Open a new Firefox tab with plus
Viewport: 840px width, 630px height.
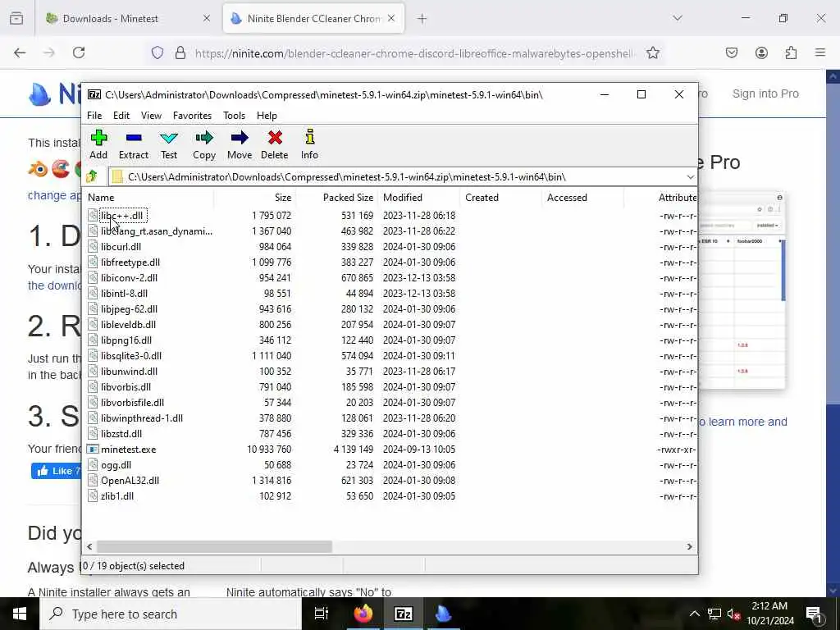point(422,19)
